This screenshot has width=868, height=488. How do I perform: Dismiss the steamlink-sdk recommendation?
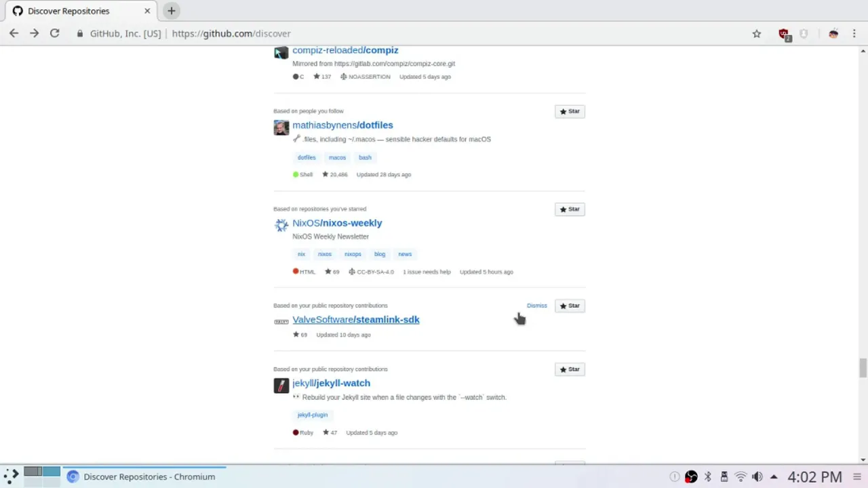[536, 306]
